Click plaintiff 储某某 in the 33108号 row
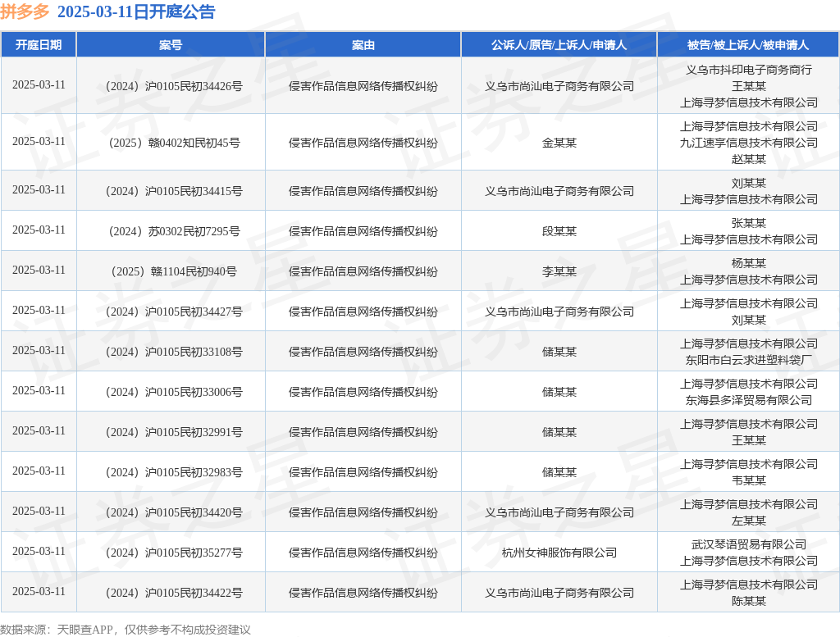This screenshot has height=637, width=840. [559, 352]
